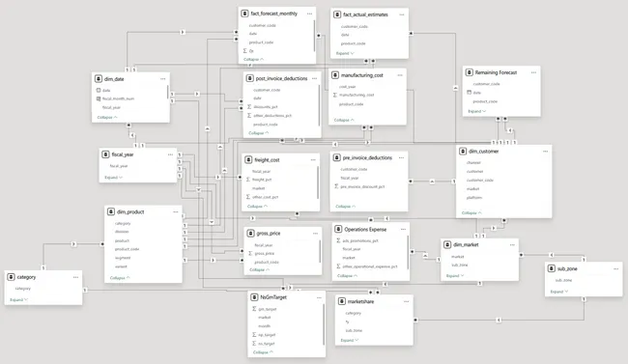
Task: Collapse the dim_product table card
Action: click(120, 278)
